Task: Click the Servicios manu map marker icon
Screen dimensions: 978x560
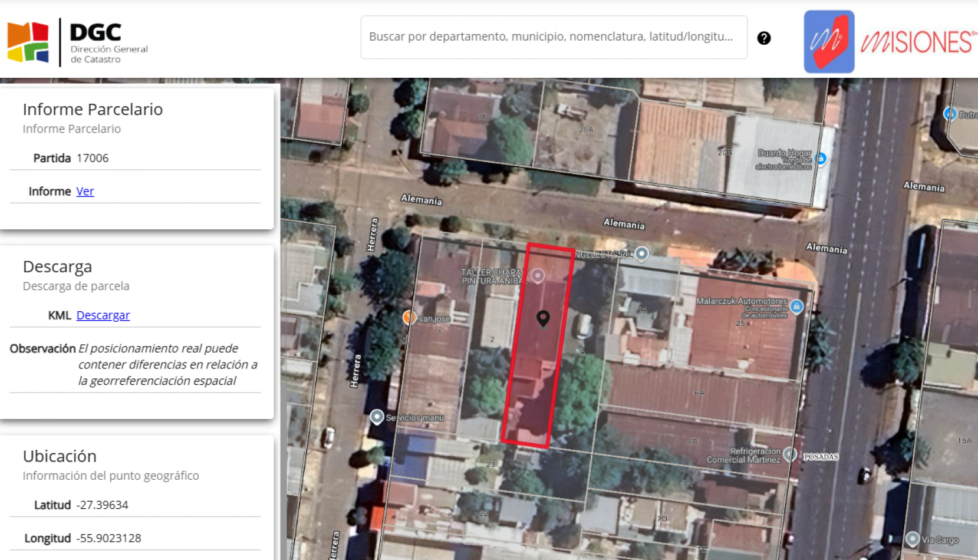Action: [x=377, y=416]
